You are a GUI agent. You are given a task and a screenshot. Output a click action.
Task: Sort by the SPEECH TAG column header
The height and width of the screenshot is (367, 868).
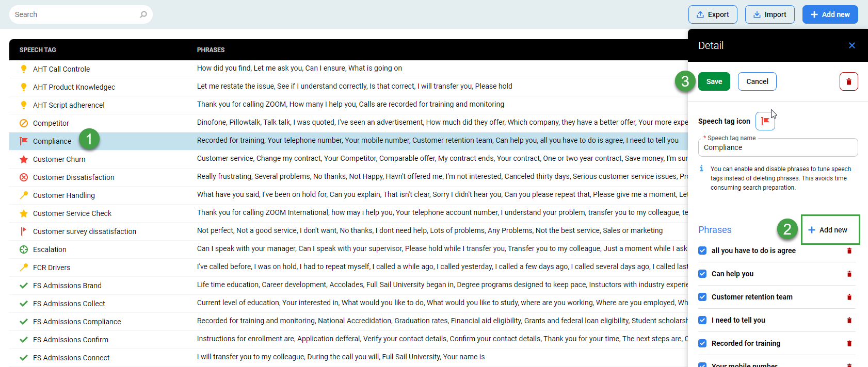click(38, 50)
